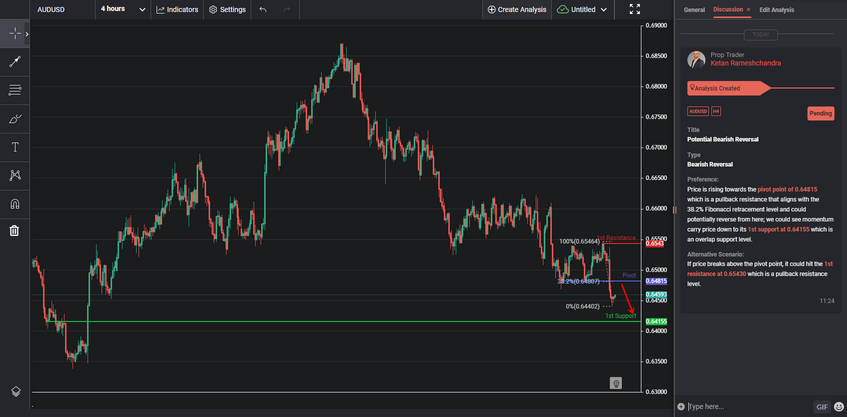Click the 0.64815 pivot price label
Screen dimensions: 847x417
click(656, 281)
